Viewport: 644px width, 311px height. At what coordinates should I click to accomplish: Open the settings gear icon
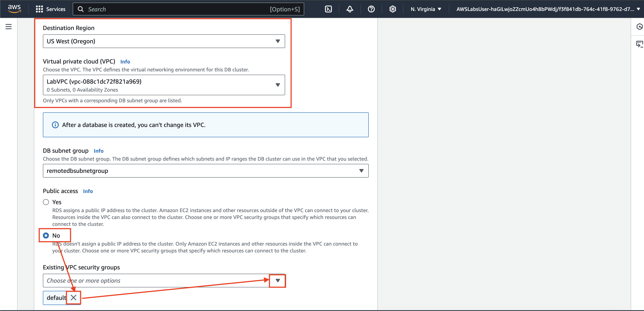392,9
